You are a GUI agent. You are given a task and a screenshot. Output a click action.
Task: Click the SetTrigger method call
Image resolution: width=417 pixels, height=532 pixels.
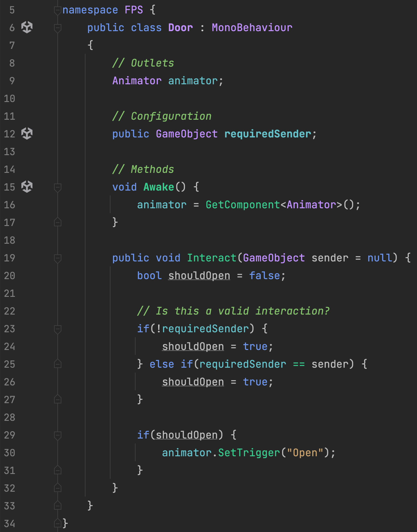pos(249,453)
